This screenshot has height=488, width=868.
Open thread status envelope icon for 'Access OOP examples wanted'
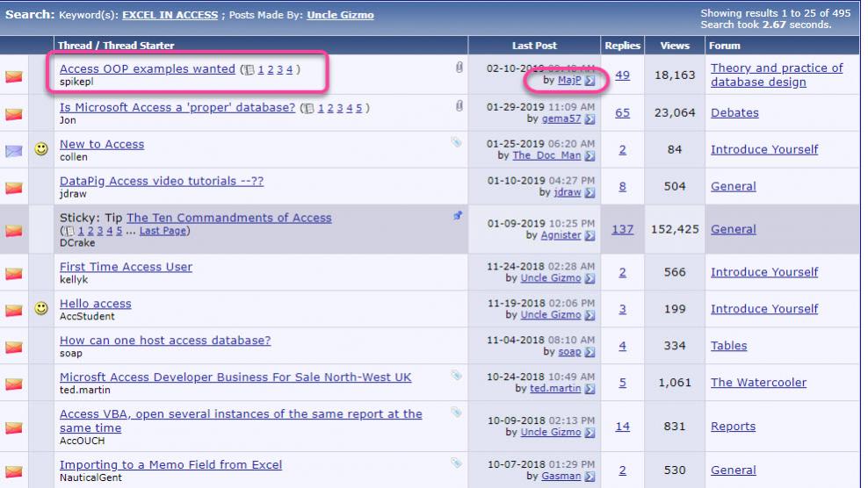click(x=14, y=75)
